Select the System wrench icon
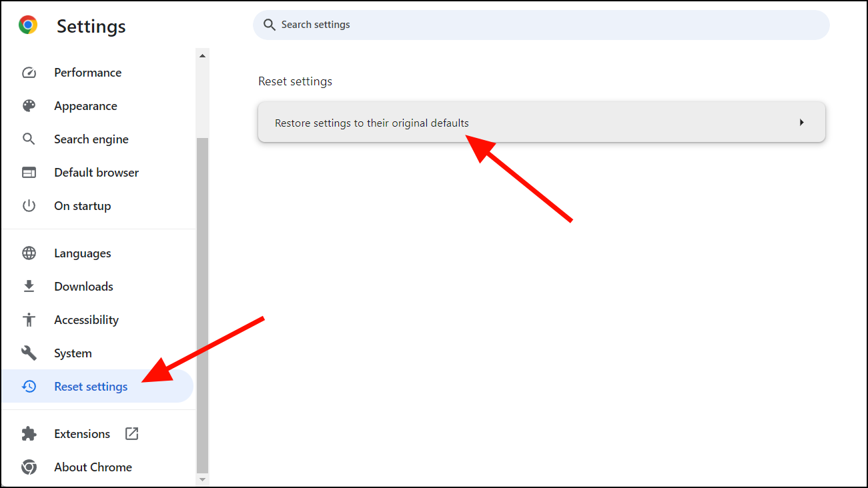 pyautogui.click(x=29, y=353)
